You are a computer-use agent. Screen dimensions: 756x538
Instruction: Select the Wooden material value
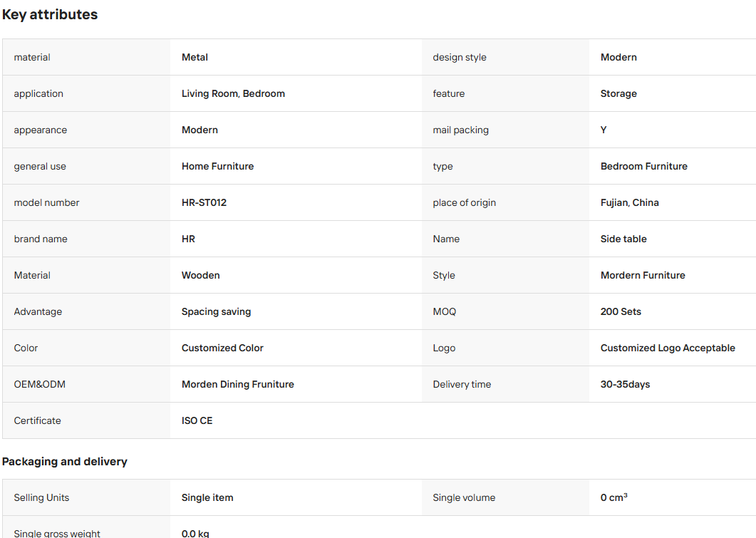[200, 275]
